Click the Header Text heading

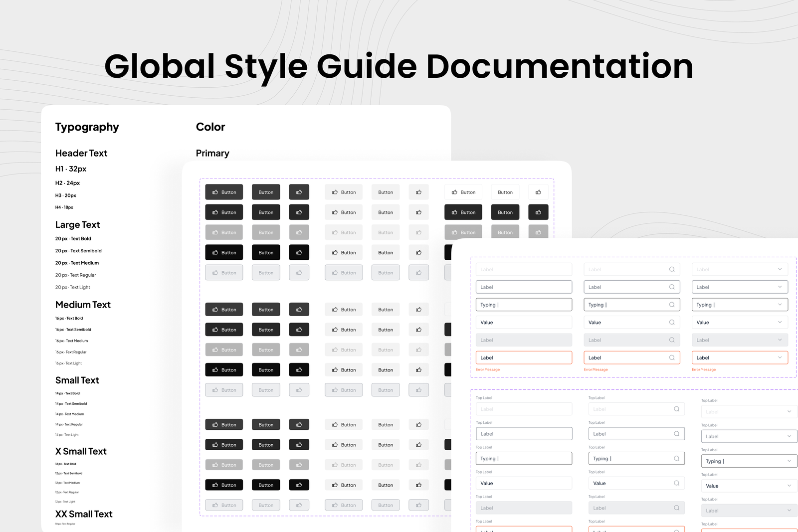(x=81, y=153)
